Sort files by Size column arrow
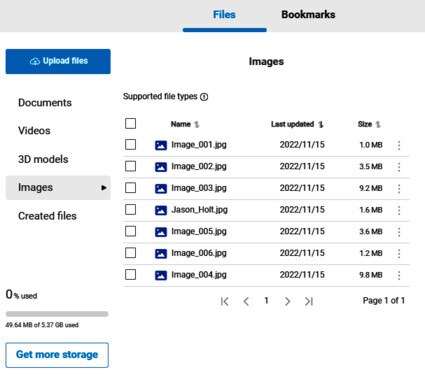Viewport: 425px width, 379px height. point(378,125)
